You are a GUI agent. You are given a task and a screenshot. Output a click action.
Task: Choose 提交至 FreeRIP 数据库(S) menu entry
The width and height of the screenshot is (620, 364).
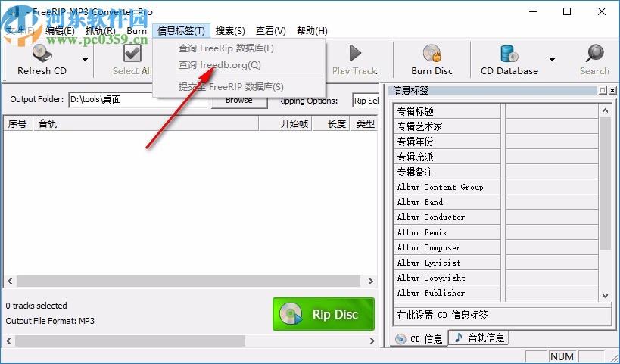[238, 86]
